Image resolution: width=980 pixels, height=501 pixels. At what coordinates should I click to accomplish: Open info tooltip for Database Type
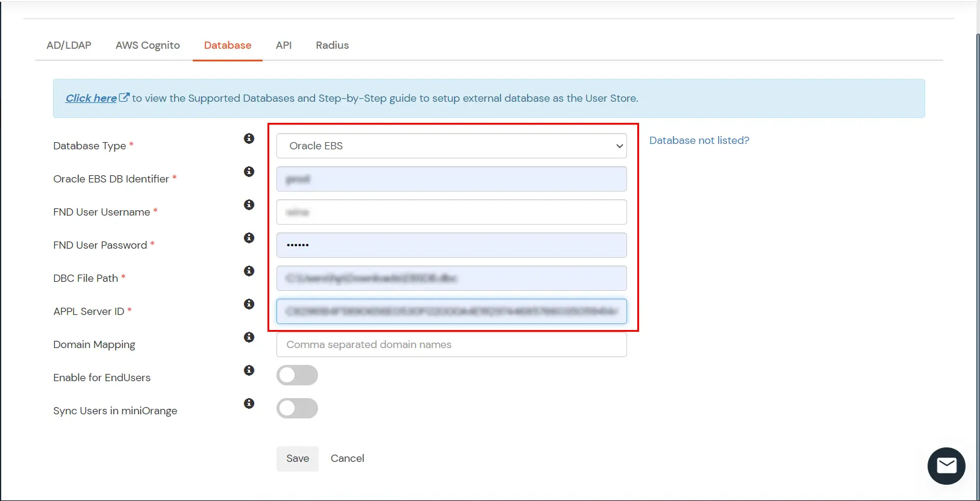[x=249, y=138]
